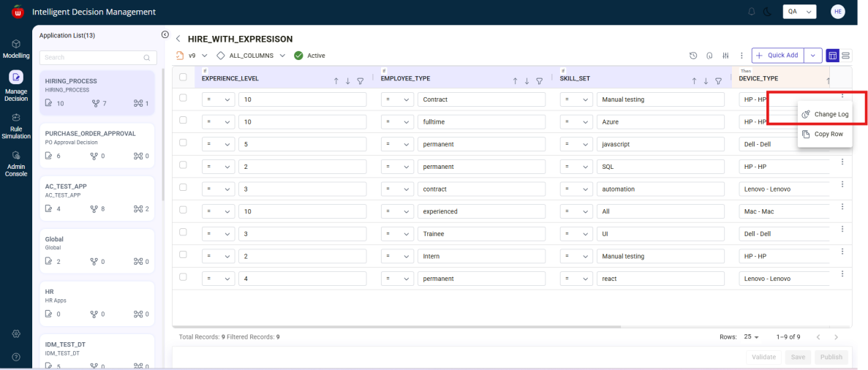
Task: Open the Admin Console
Action: click(x=16, y=163)
